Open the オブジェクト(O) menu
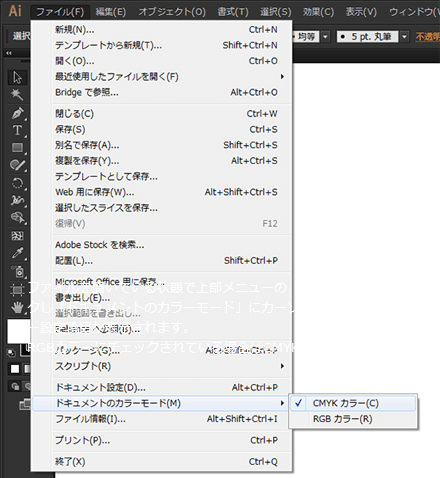The width and height of the screenshot is (440, 478). [x=172, y=12]
